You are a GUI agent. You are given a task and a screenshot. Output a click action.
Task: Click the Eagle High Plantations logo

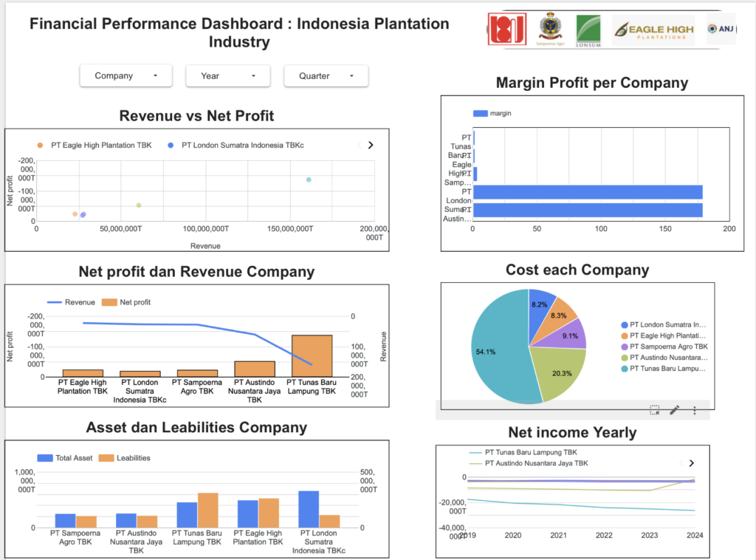click(x=653, y=30)
